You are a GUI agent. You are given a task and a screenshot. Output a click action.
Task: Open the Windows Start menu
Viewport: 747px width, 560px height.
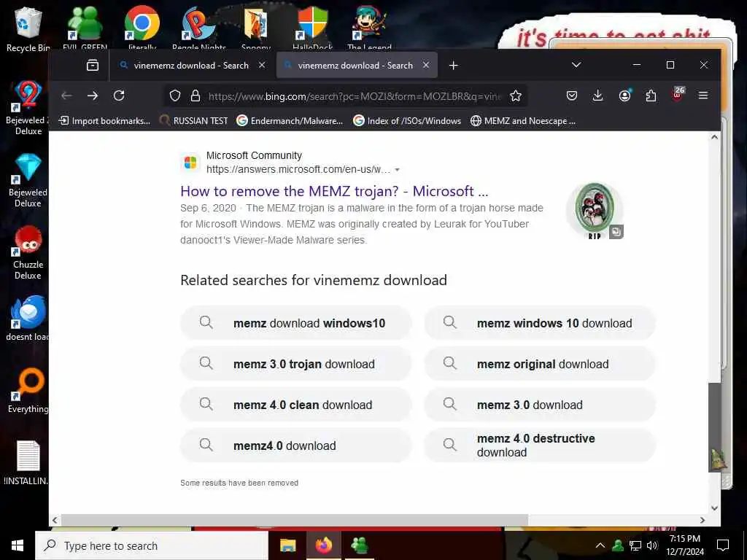18,545
